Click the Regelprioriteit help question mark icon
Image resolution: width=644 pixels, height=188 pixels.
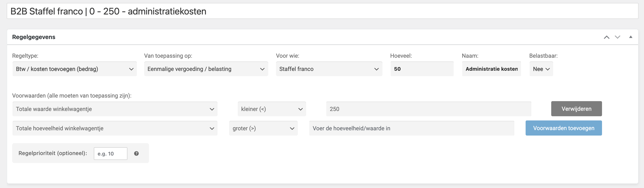tap(136, 154)
